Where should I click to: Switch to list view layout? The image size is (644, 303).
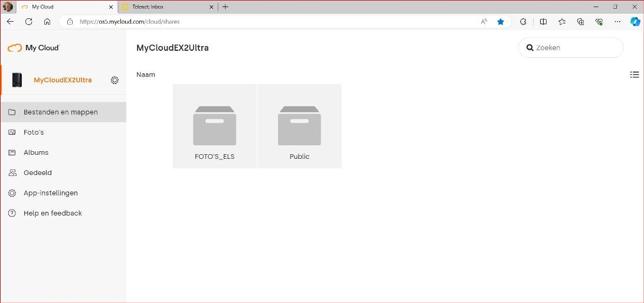click(x=635, y=74)
